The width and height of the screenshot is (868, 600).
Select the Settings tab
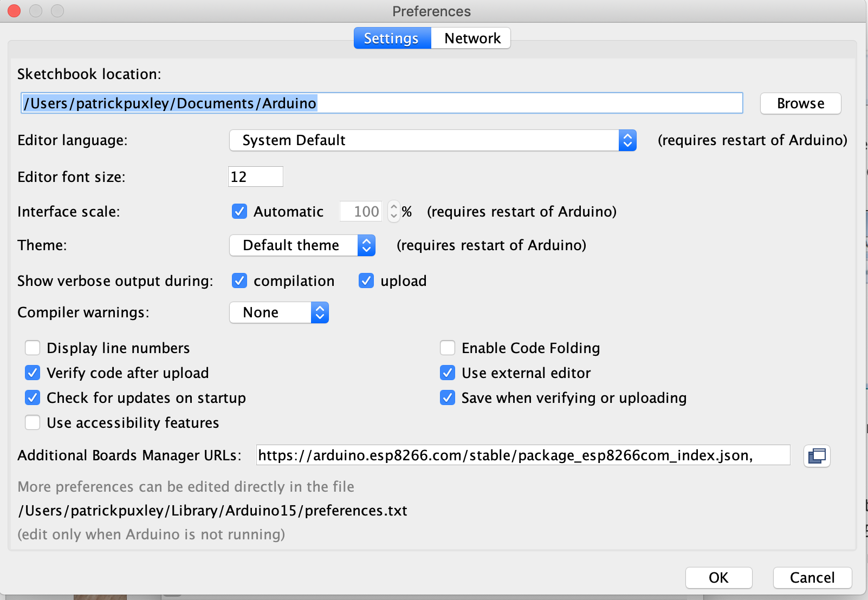391,38
